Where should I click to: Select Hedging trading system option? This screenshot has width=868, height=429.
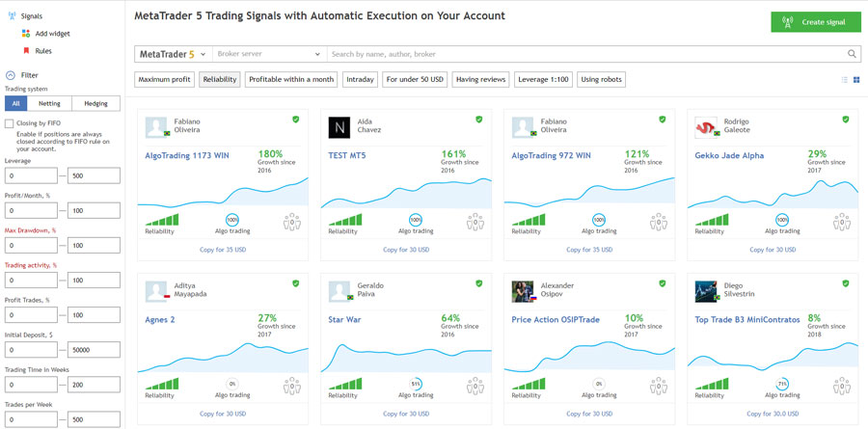(x=96, y=103)
